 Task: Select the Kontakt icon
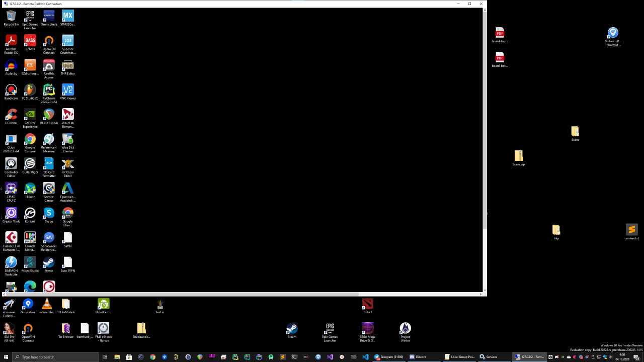click(x=30, y=215)
